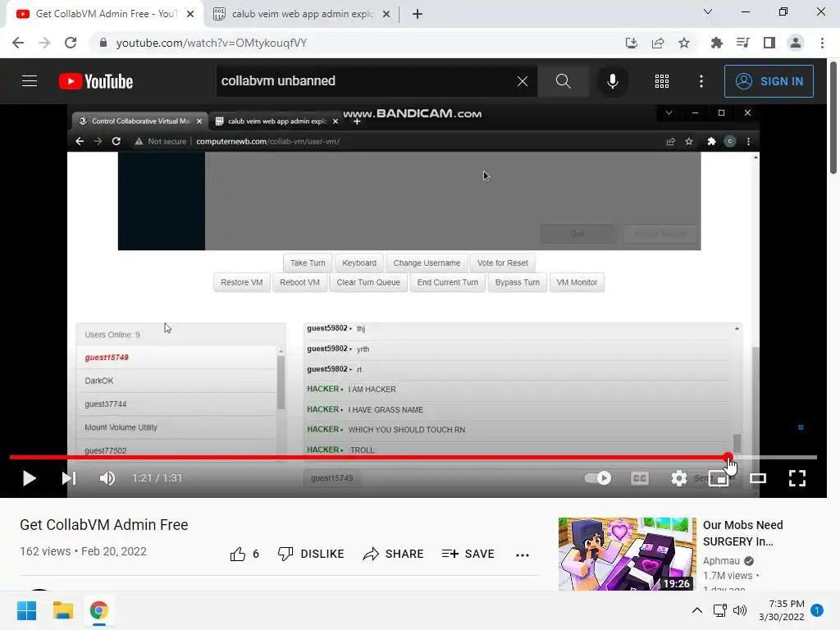This screenshot has width=840, height=630.
Task: Play the YouTube video
Action: click(x=30, y=478)
